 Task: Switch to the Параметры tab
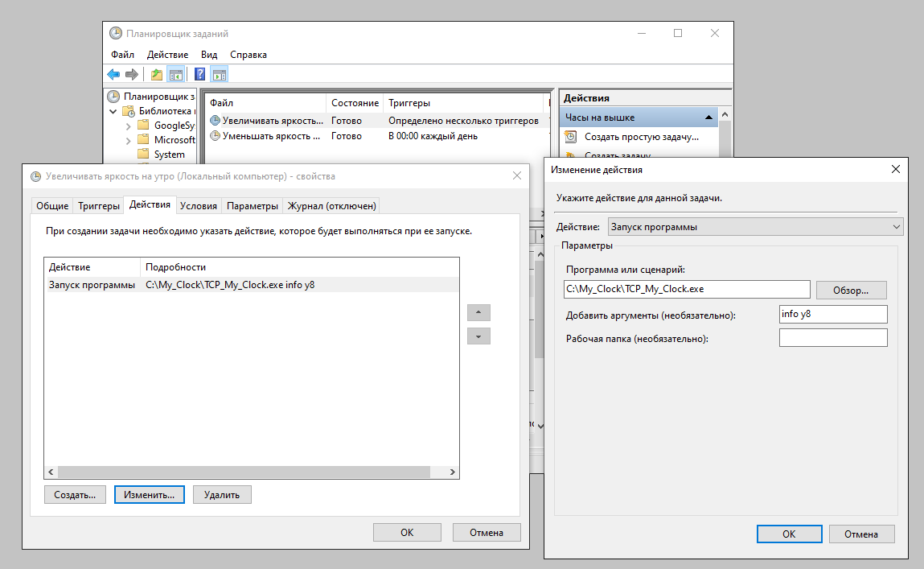[x=253, y=206]
